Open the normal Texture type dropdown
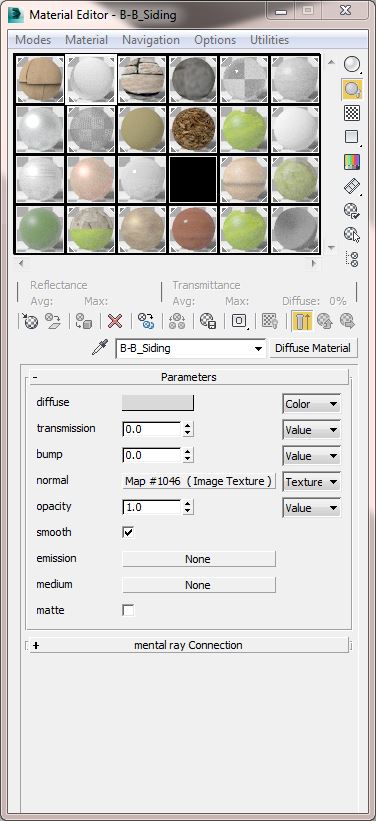The height and width of the screenshot is (821, 376). point(312,482)
